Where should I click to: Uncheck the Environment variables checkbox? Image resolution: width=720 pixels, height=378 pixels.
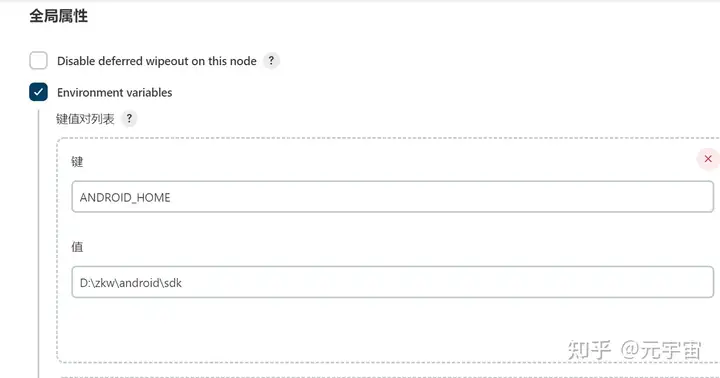[38, 92]
